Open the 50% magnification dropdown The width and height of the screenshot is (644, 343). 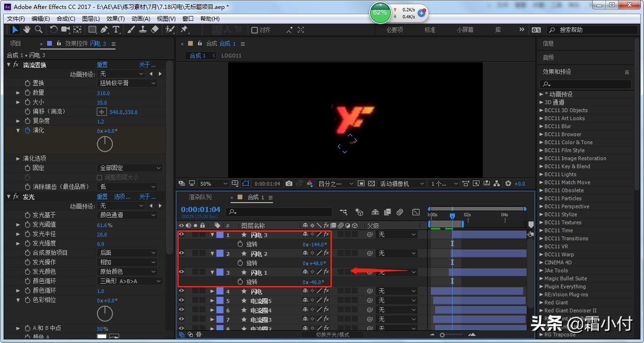213,184
